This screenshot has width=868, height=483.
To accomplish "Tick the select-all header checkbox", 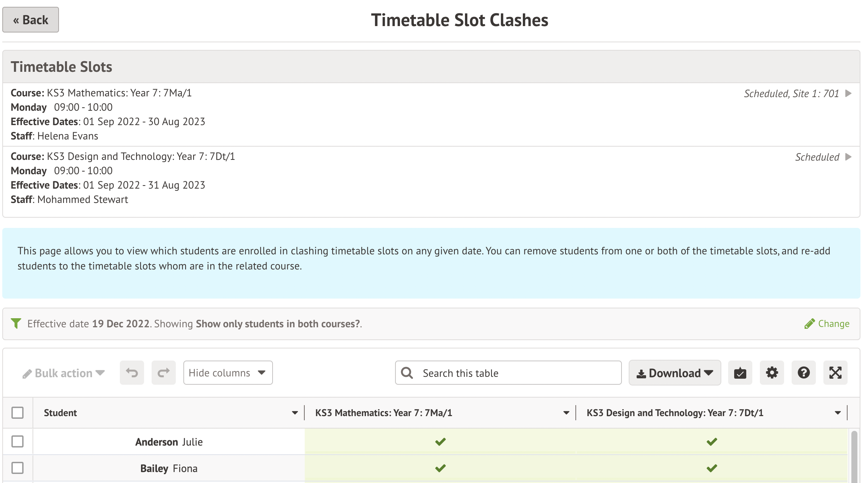I will point(17,413).
